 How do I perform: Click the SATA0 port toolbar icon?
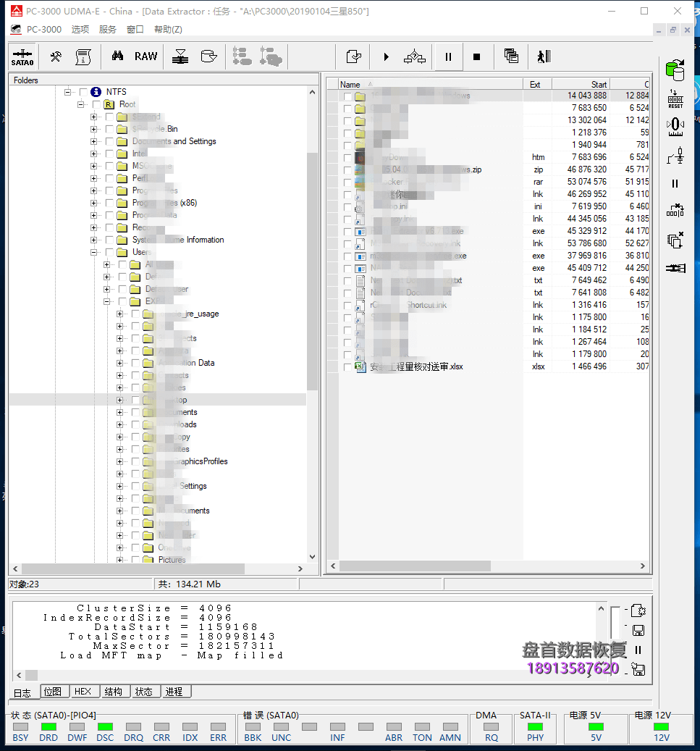click(x=22, y=57)
